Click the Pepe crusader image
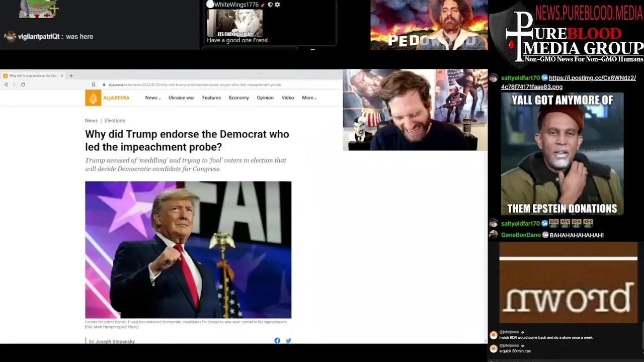 click(x=39, y=9)
